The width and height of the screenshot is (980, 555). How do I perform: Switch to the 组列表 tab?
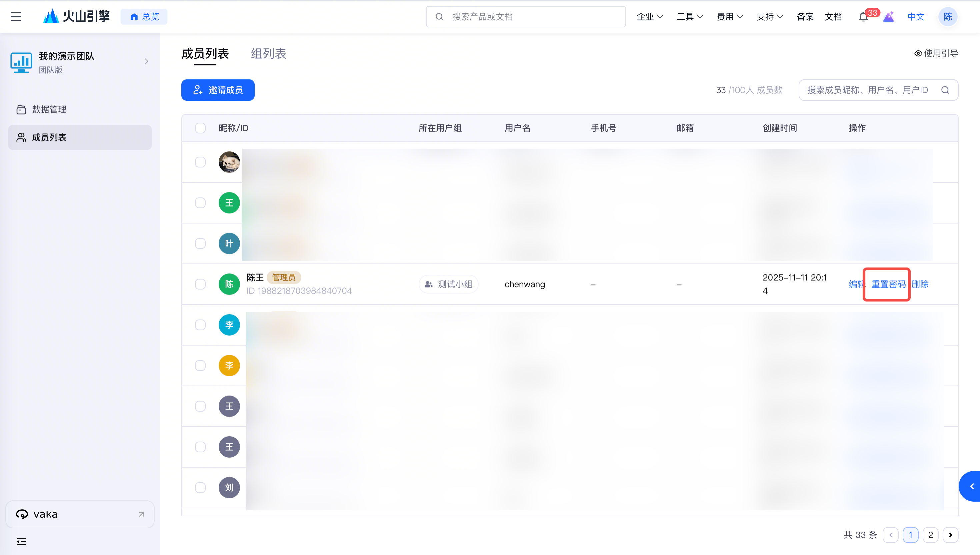tap(268, 54)
